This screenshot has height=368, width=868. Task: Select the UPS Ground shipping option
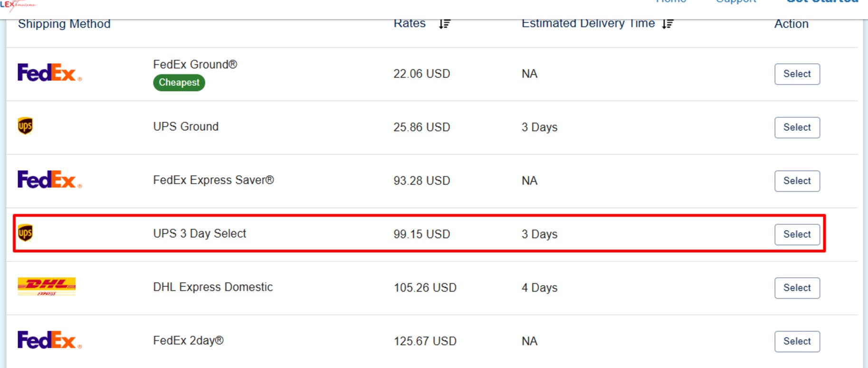click(797, 127)
